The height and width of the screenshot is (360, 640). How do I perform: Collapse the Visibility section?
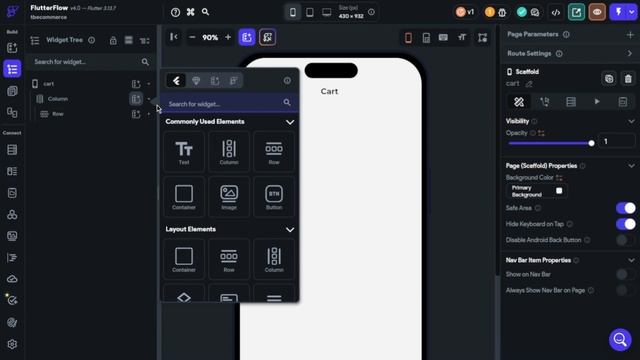point(631,121)
